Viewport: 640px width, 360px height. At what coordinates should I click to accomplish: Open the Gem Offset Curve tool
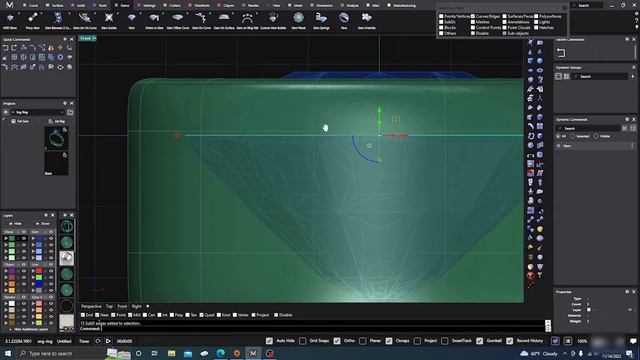coord(178,20)
